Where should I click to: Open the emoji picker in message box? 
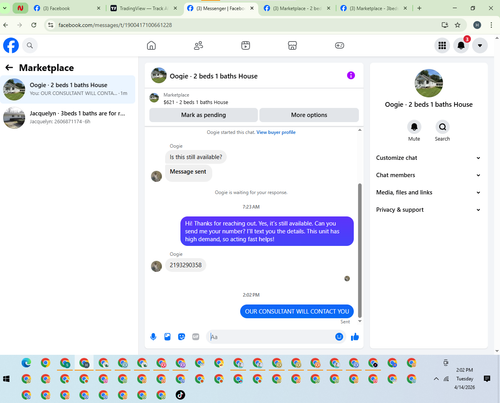[x=339, y=337]
